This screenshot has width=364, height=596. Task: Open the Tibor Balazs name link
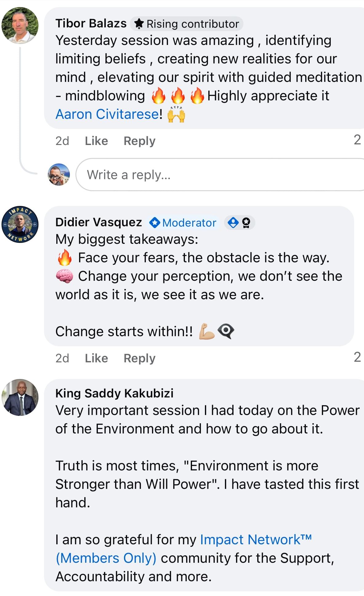coord(91,23)
